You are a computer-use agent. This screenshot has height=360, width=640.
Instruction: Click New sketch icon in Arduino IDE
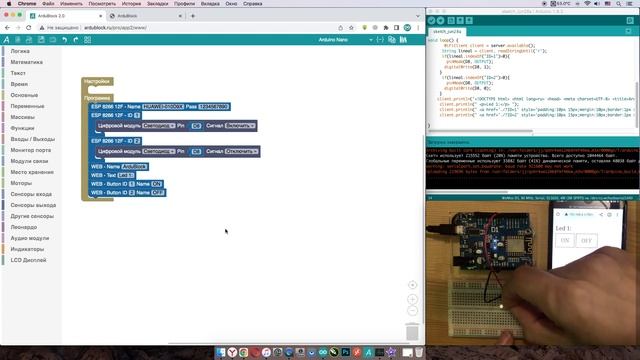[451, 20]
